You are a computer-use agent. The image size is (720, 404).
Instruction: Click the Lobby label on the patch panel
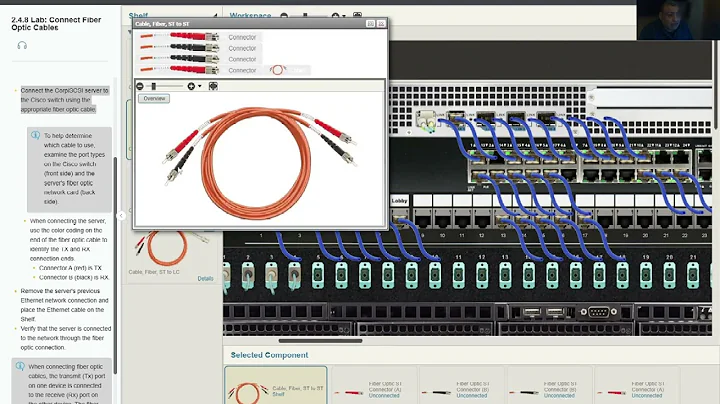pos(399,201)
